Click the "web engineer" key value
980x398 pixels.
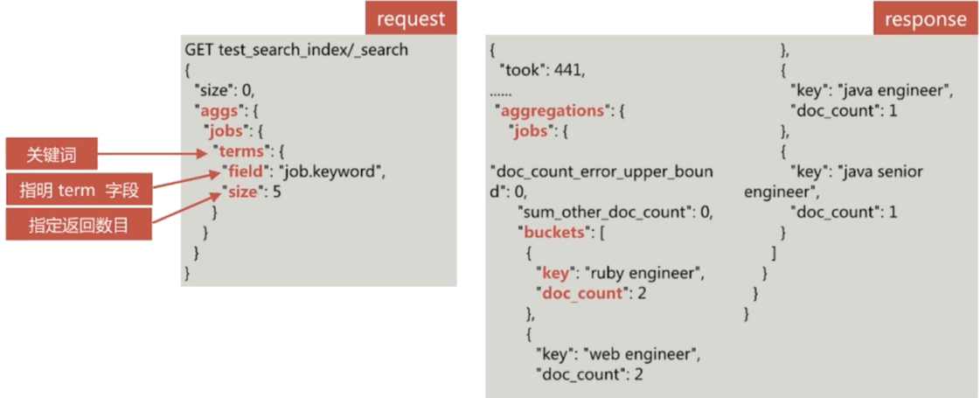coord(643,353)
